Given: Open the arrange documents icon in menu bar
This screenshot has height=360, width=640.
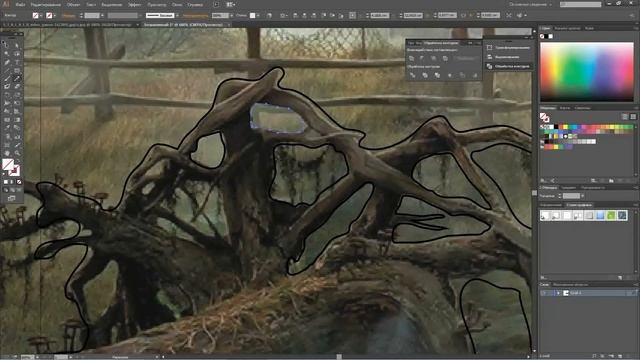Looking at the screenshot, I should pyautogui.click(x=231, y=4).
